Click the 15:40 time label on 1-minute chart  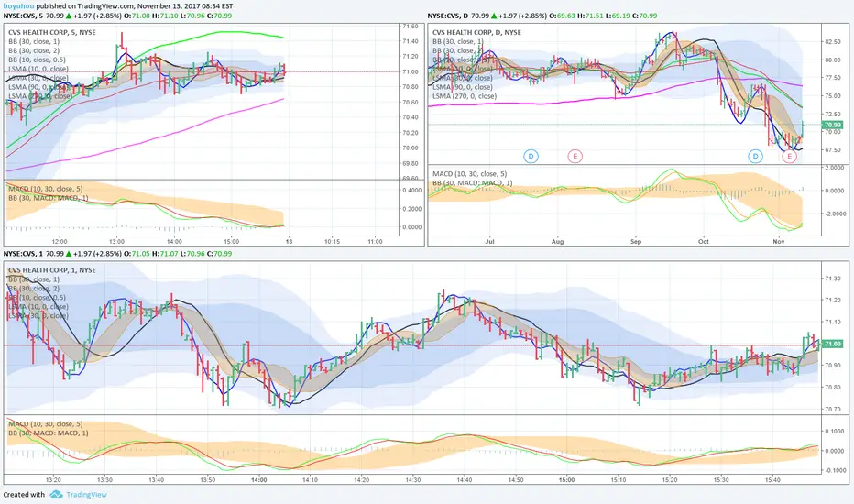pyautogui.click(x=772, y=480)
